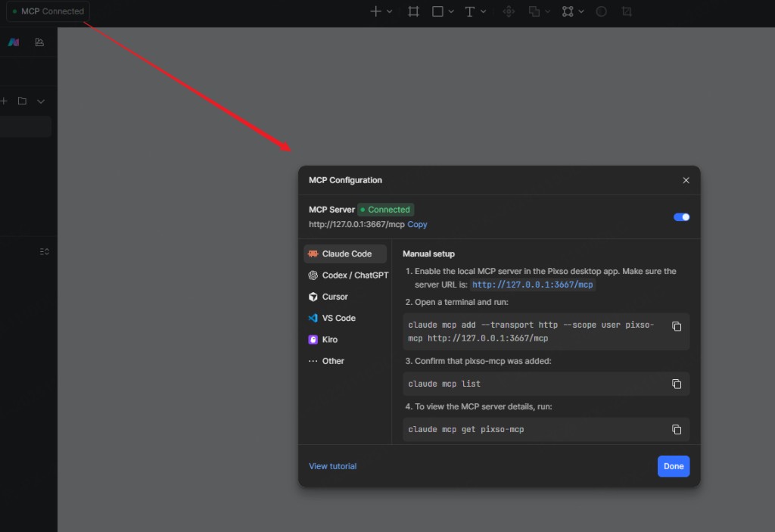775x532 pixels.
Task: Click the claude mcp get pixso-mcp code
Action: 465,430
